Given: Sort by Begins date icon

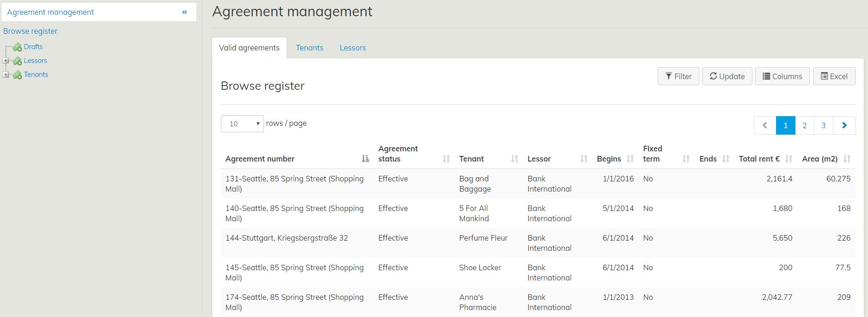Looking at the screenshot, I should click(630, 159).
